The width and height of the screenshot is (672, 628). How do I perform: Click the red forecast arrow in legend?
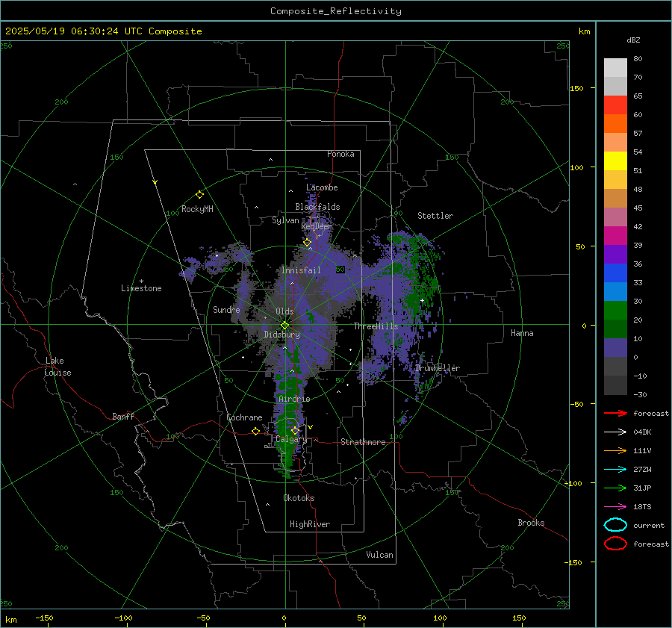[x=615, y=413]
